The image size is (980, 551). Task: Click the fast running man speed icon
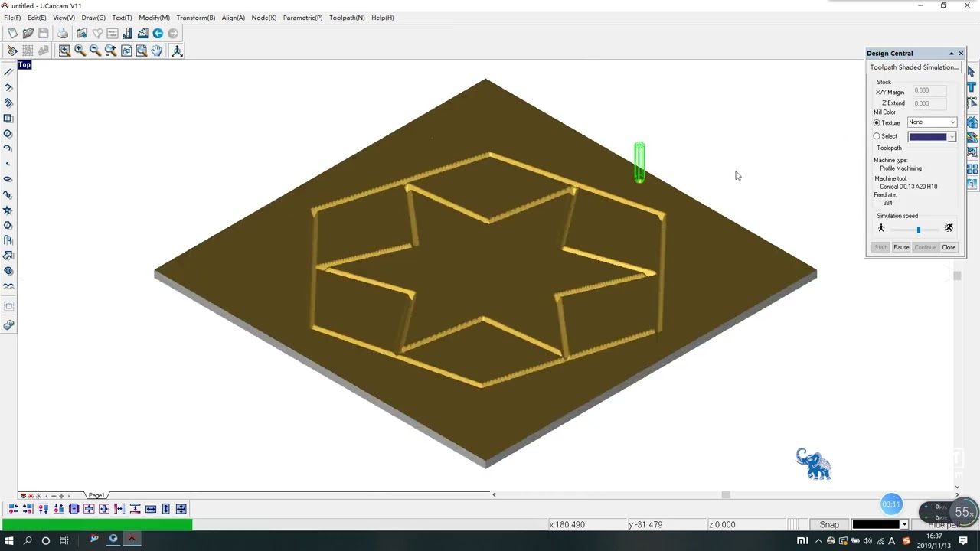click(949, 228)
